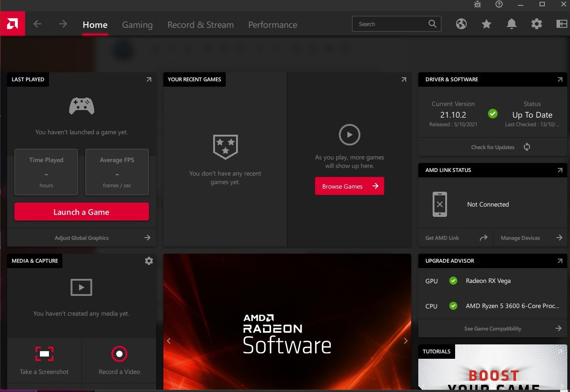The width and height of the screenshot is (570, 392).
Task: Open Adjust Global Graphics
Action: (x=82, y=238)
